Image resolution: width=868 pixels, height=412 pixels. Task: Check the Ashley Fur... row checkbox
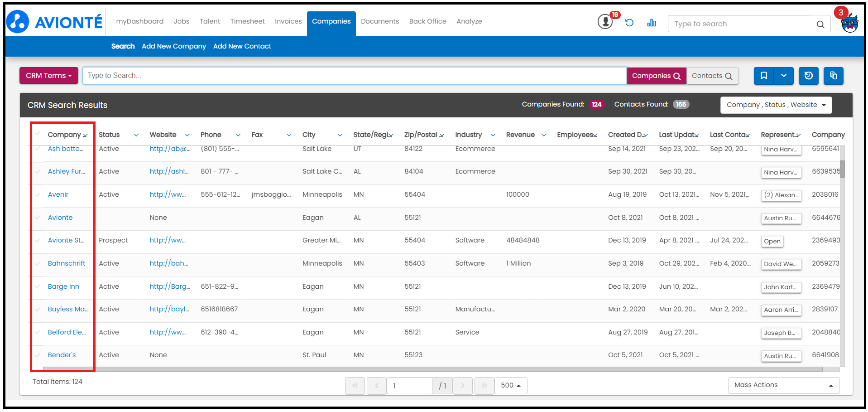pyautogui.click(x=38, y=171)
